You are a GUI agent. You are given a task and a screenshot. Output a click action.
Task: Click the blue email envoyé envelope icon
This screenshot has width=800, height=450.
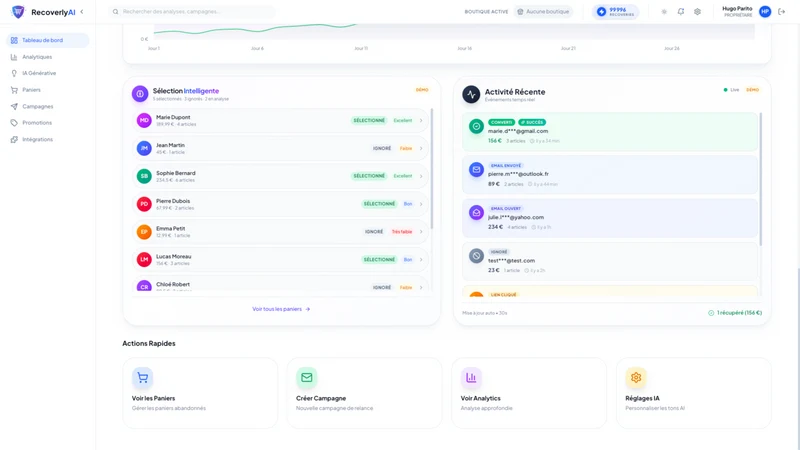coord(476,170)
